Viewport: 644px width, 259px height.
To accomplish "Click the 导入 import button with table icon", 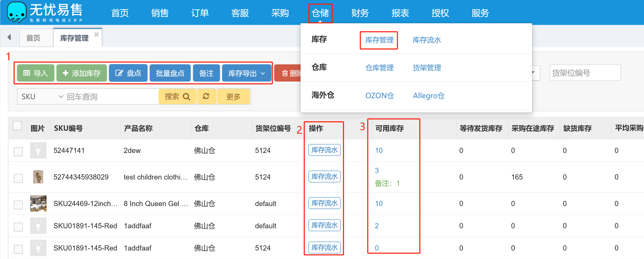I will [35, 73].
